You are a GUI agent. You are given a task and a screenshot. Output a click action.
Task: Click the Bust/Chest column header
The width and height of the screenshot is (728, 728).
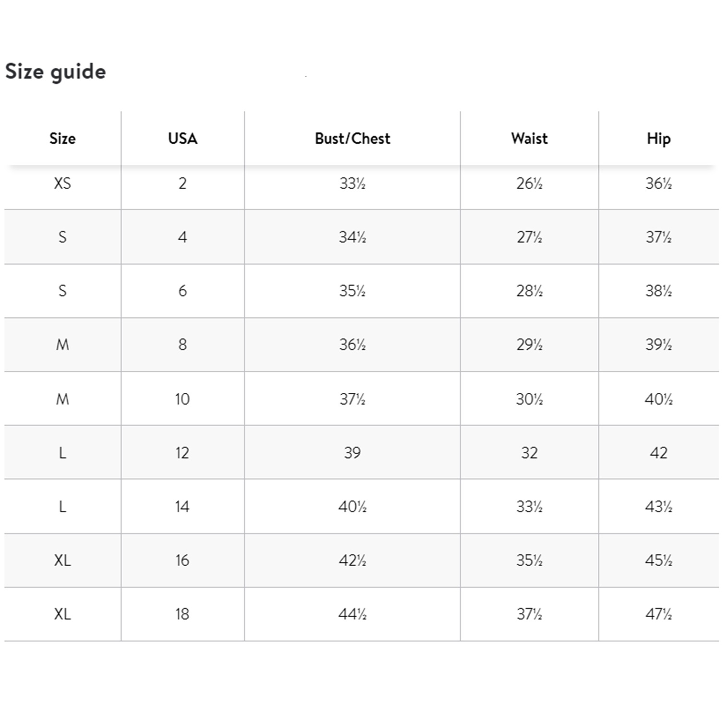[x=352, y=139]
